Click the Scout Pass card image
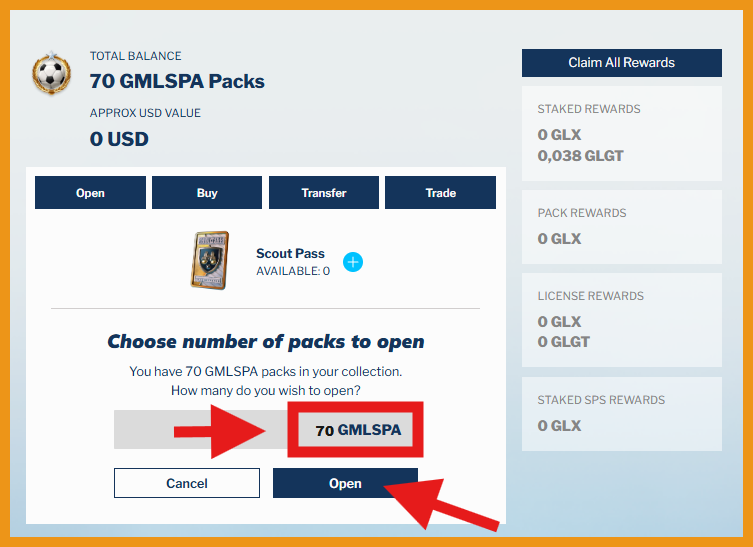 click(209, 261)
